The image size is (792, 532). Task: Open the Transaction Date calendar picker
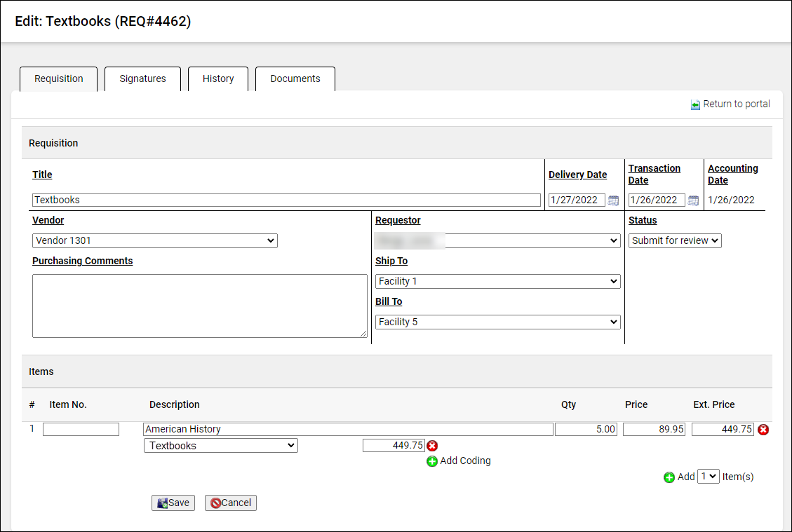[693, 200]
